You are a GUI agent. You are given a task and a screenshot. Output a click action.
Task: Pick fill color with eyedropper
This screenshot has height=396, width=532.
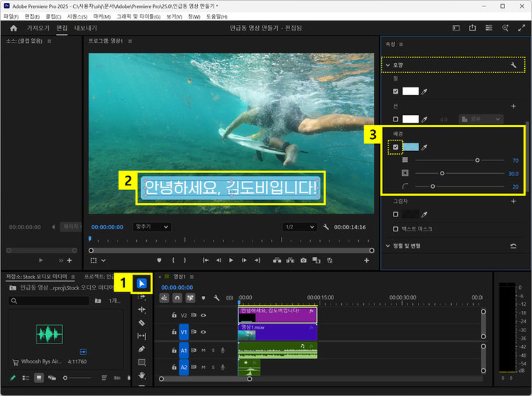point(426,91)
